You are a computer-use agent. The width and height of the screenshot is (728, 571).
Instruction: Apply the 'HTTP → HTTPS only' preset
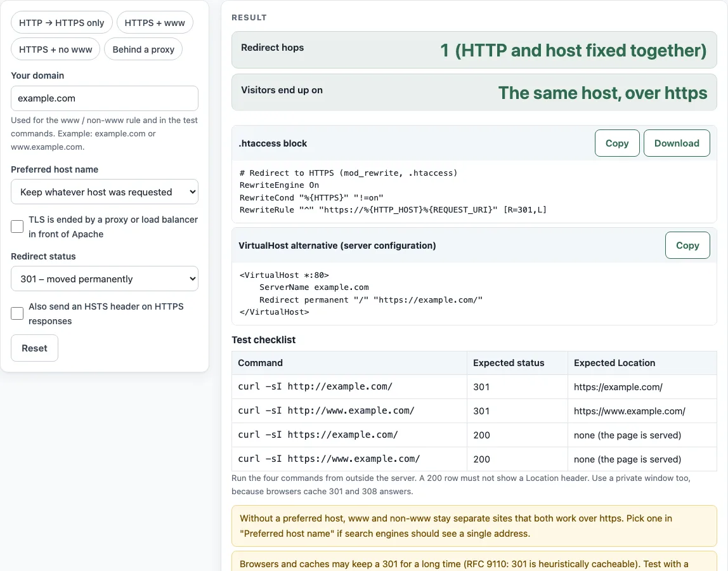(x=62, y=23)
